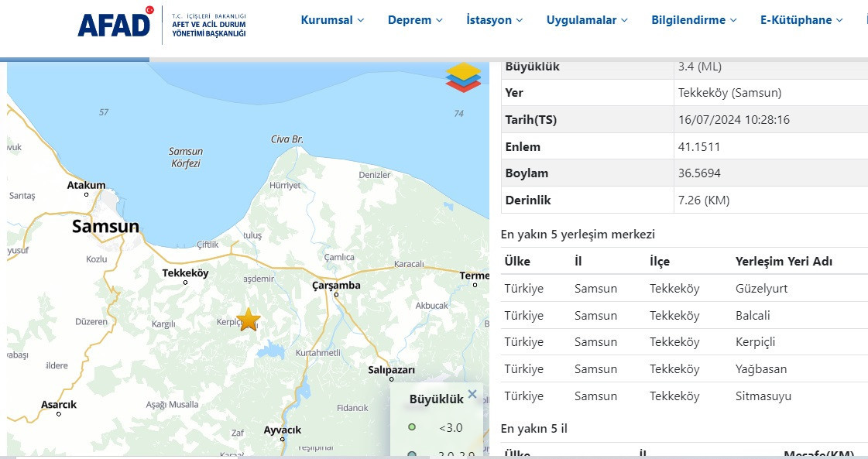Viewport: 868px width, 459px height.
Task: Click the Salıpazarı town marker on map
Action: pos(391,380)
